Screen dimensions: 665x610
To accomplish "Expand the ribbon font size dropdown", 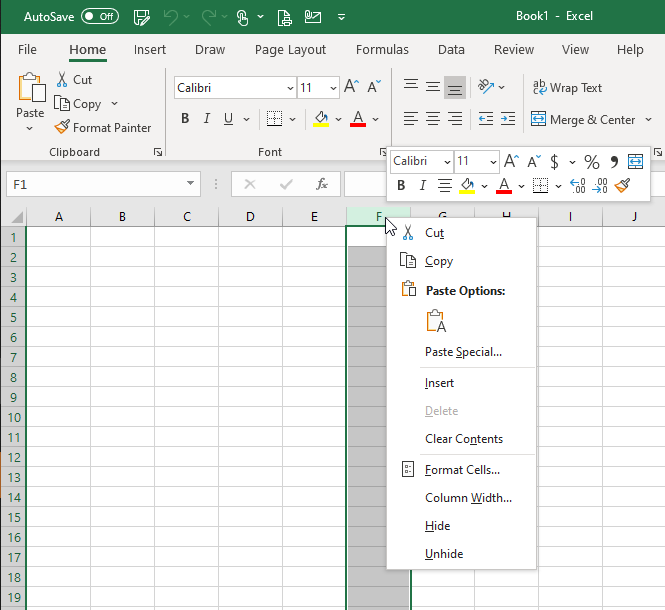I will pyautogui.click(x=333, y=88).
